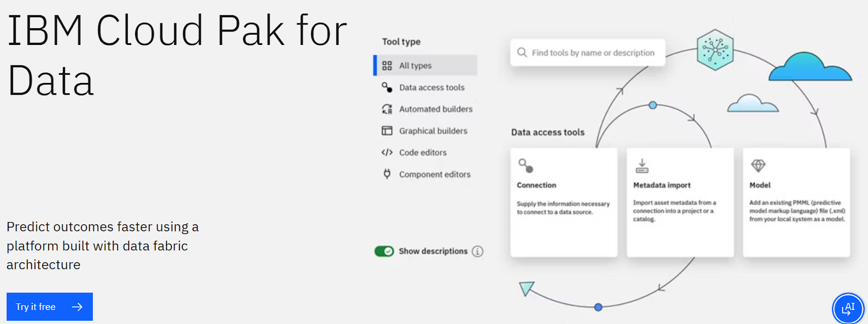The image size is (868, 324).
Task: Click the Data access tools section heading
Action: (548, 132)
